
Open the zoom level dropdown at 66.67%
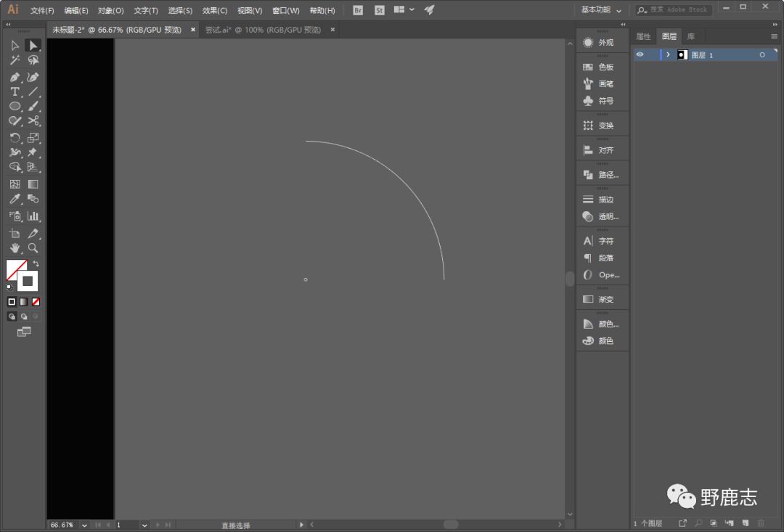pyautogui.click(x=84, y=525)
